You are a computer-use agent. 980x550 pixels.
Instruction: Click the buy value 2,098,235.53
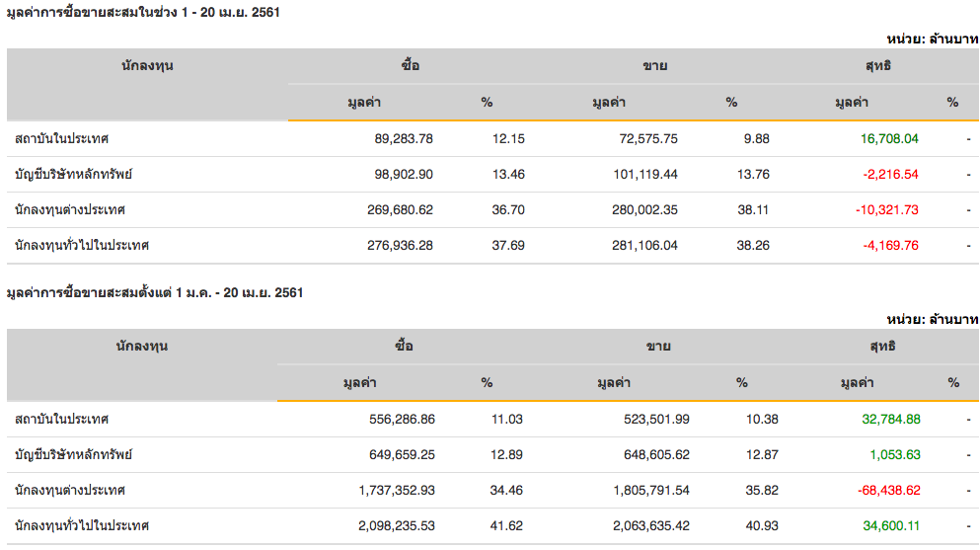391,526
